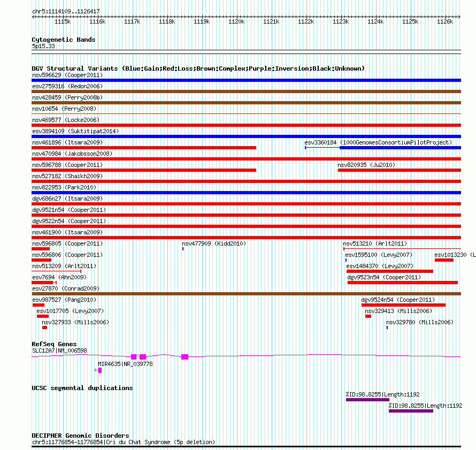Click the small red bar under nsv329413 (Mills2006)
Image resolution: width=476 pixels, height=450 pixels.
tap(368, 316)
